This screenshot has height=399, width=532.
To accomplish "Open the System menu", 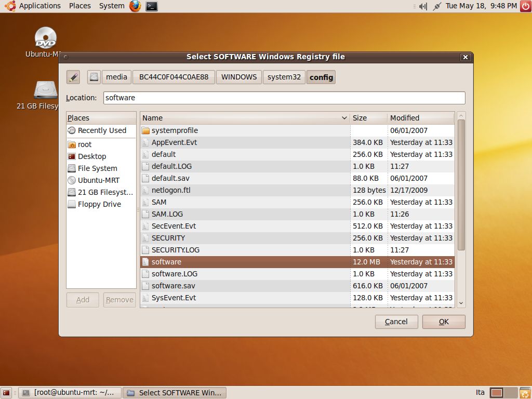I will click(112, 6).
